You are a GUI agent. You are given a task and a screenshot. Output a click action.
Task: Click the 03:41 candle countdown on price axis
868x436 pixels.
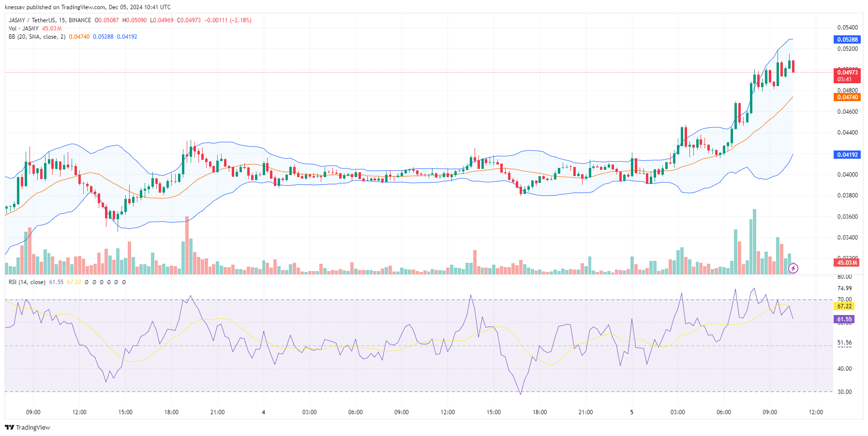(x=845, y=79)
